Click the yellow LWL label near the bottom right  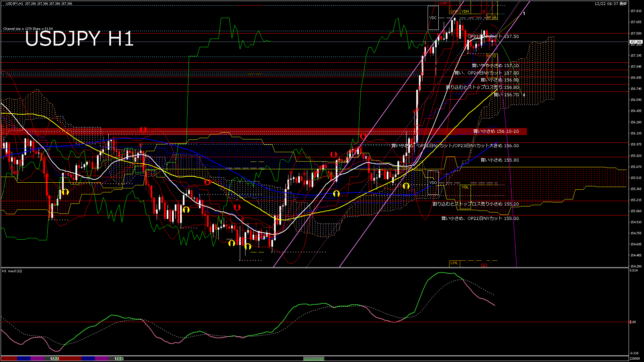coord(454,263)
